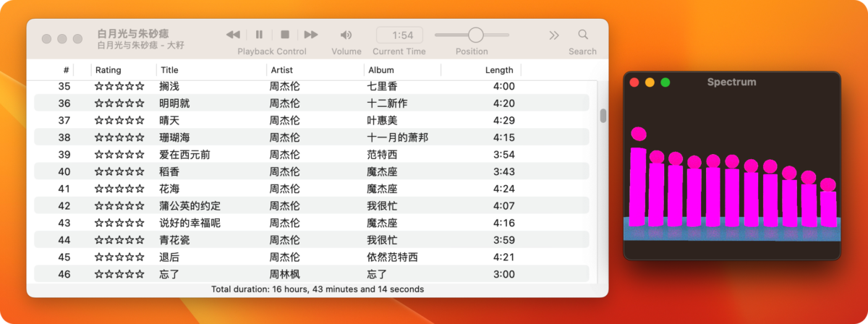
Task: Sort playlist by Title column header
Action: pos(169,70)
